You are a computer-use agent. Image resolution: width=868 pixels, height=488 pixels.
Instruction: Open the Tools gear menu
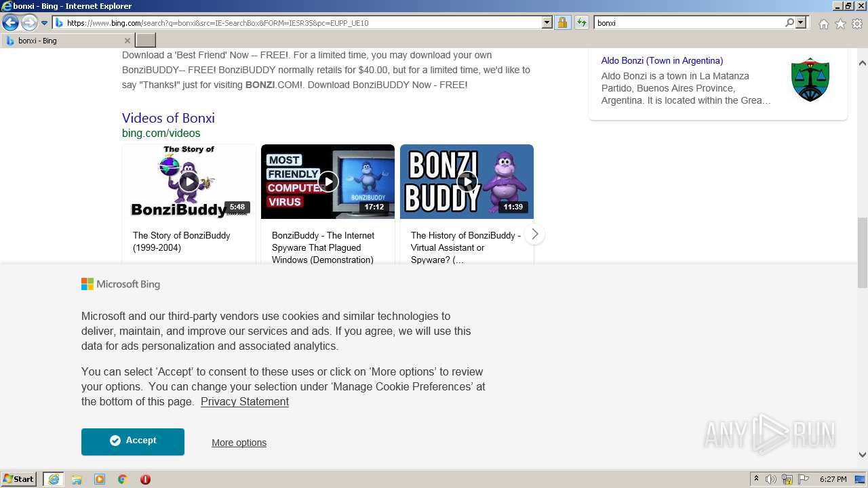[857, 24]
